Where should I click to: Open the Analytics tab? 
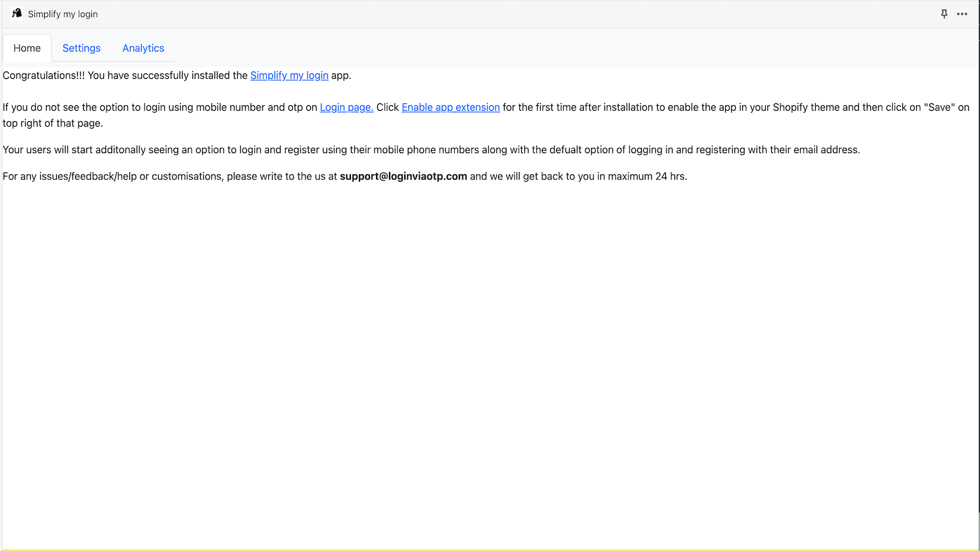[x=143, y=48]
